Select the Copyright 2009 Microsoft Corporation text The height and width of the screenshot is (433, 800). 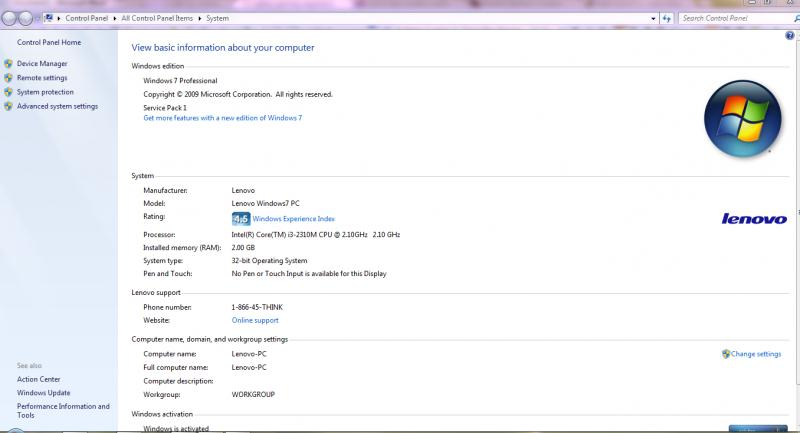click(x=238, y=94)
